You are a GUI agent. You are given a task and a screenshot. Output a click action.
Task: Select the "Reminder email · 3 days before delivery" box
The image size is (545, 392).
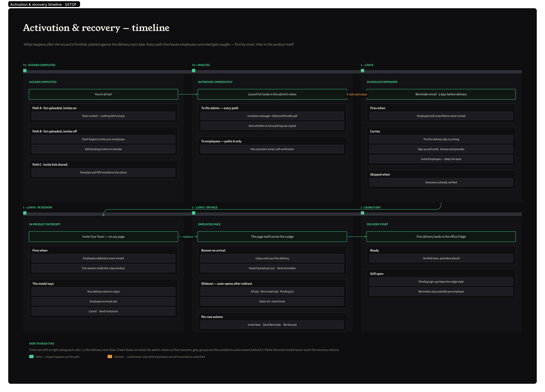(x=441, y=94)
